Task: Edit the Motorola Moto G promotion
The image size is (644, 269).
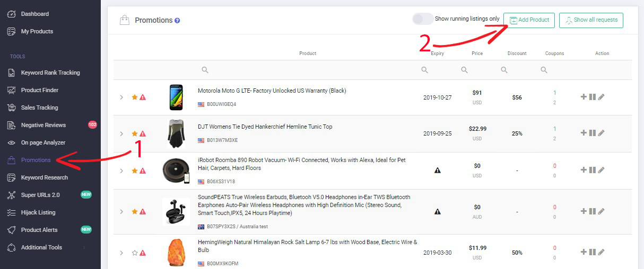Action: [601, 97]
